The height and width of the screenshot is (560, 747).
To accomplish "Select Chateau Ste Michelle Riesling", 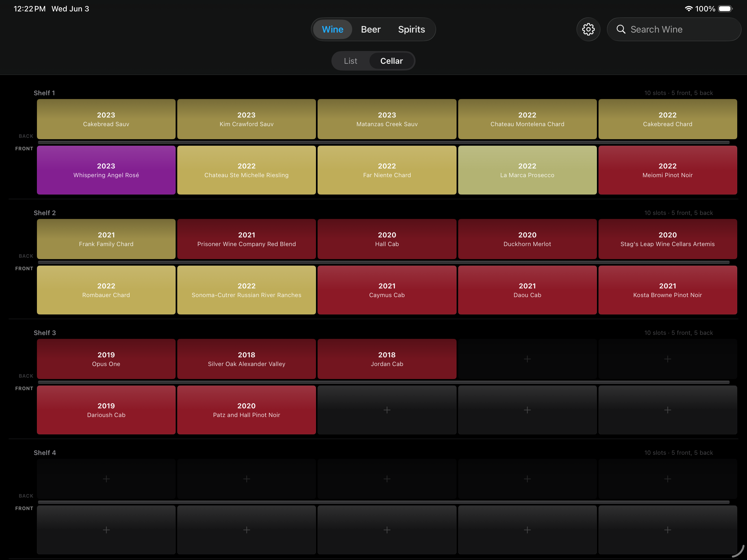I will pos(246,170).
